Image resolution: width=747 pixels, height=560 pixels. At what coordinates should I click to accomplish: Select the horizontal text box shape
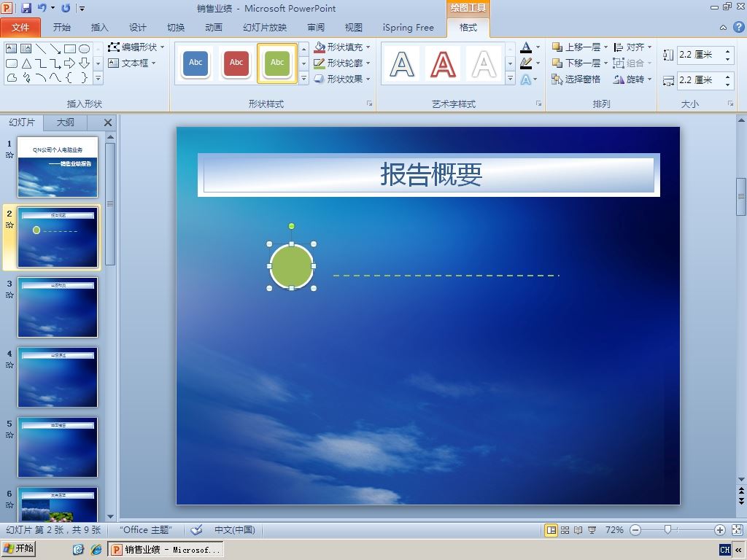click(12, 49)
